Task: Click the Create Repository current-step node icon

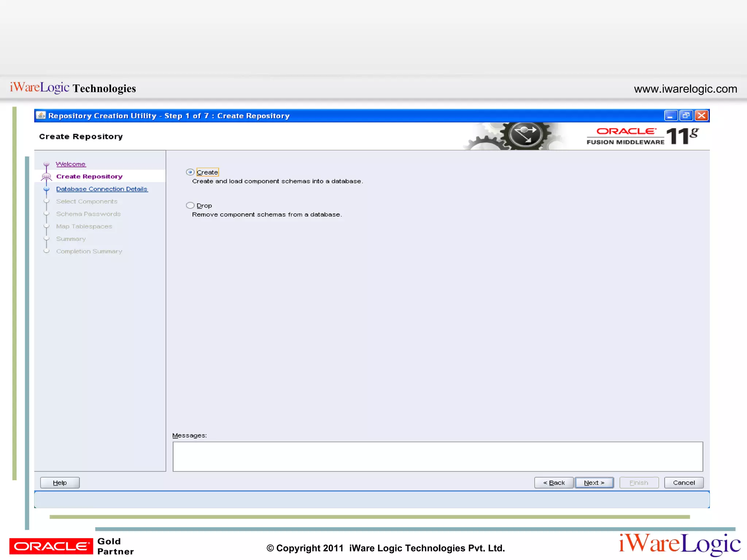Action: coord(46,176)
